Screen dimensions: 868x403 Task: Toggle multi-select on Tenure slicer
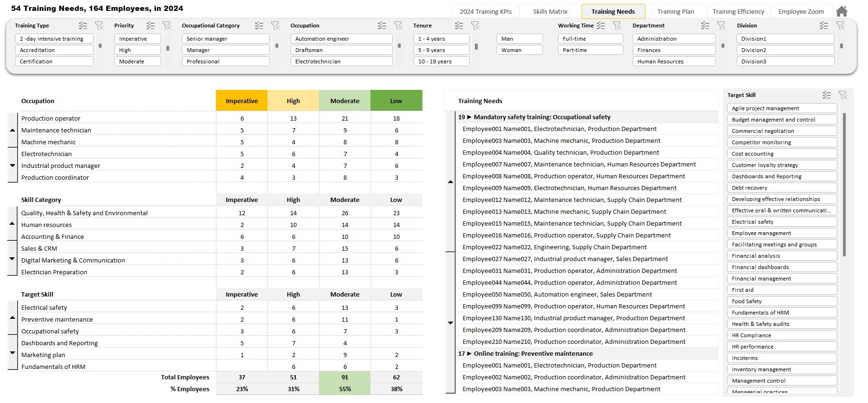click(x=459, y=26)
